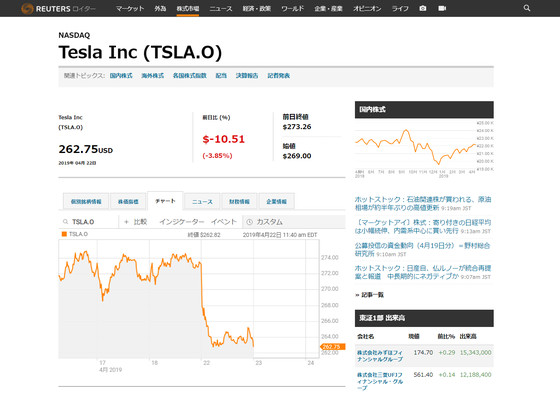Screen dimensions: 560x394
Task: Open the ホットストック 日産自 article
Action: point(423,272)
